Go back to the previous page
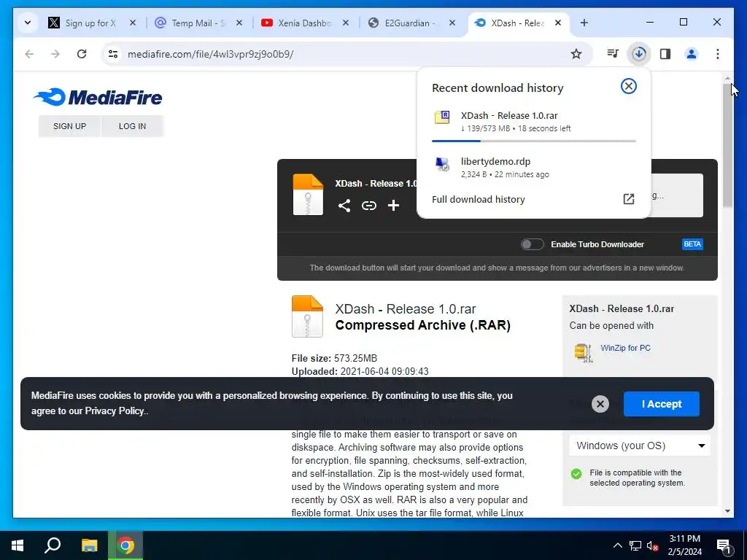The height and width of the screenshot is (560, 747). pos(29,54)
